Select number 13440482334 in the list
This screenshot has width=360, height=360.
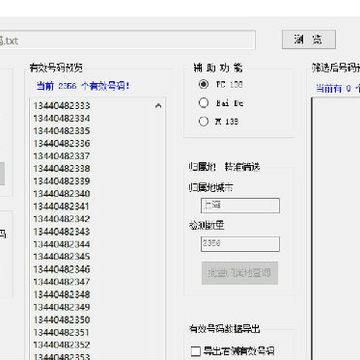(x=62, y=119)
